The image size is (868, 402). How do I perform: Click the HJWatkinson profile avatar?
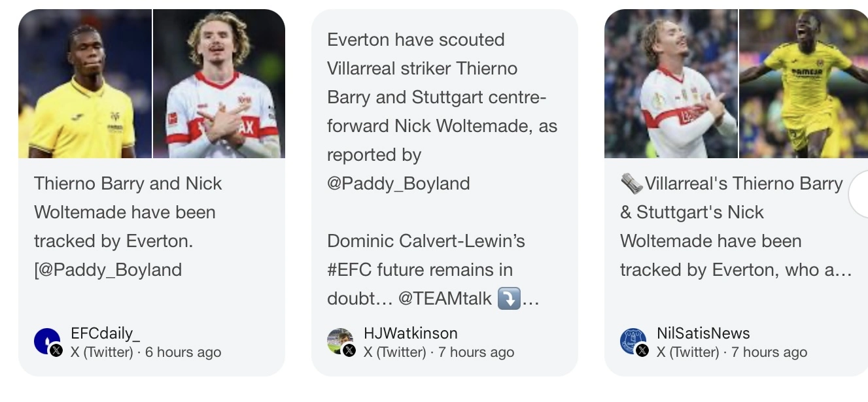pyautogui.click(x=339, y=340)
